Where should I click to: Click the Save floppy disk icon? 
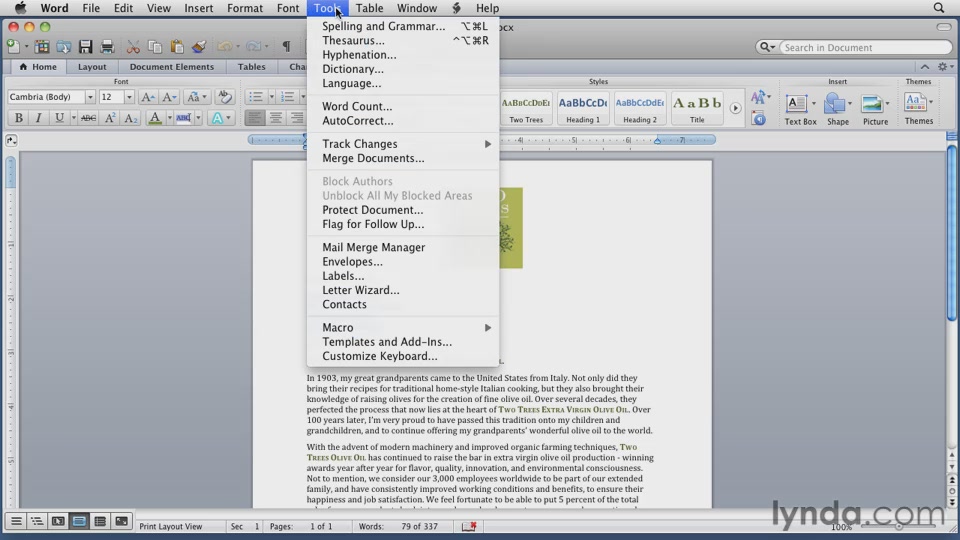[85, 47]
